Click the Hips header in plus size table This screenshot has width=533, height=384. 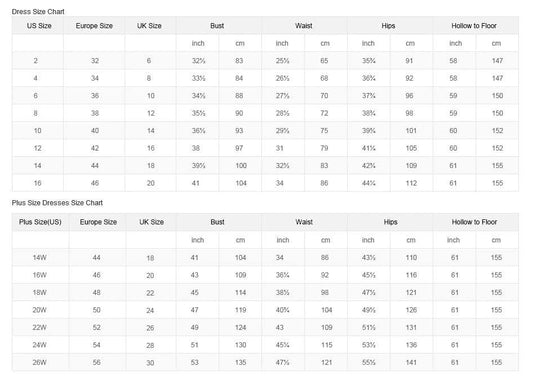click(x=390, y=222)
